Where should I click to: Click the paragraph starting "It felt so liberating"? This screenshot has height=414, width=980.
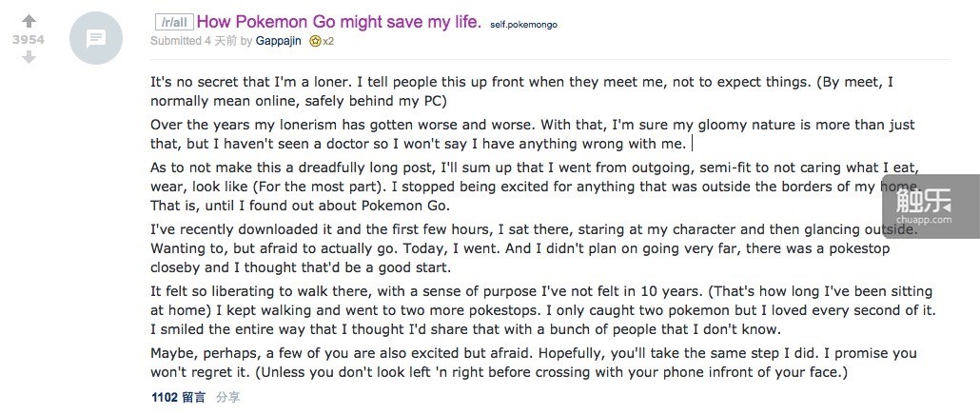coord(543,310)
